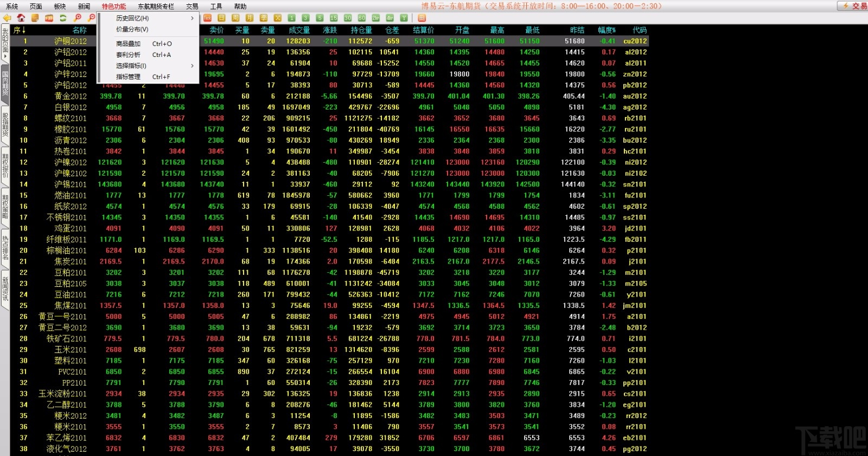Select the quarterly (季) period icon
868x456 pixels.
click(x=264, y=18)
